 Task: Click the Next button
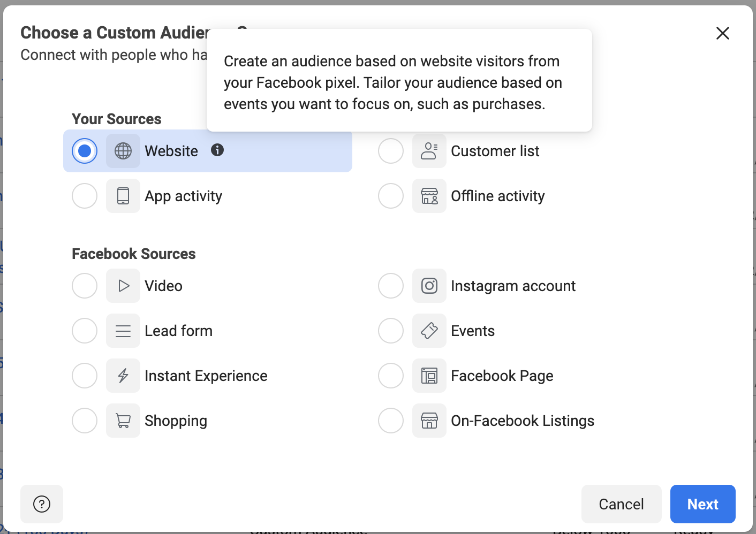[703, 504]
